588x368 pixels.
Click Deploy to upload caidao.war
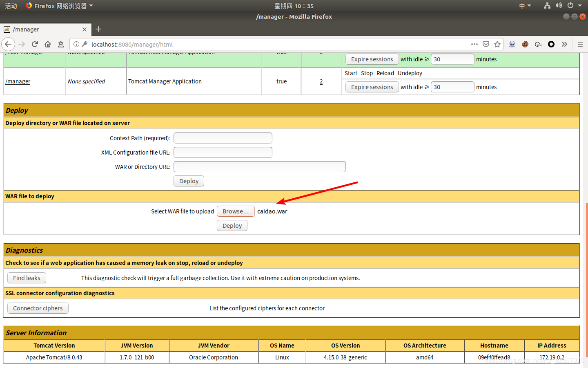232,226
